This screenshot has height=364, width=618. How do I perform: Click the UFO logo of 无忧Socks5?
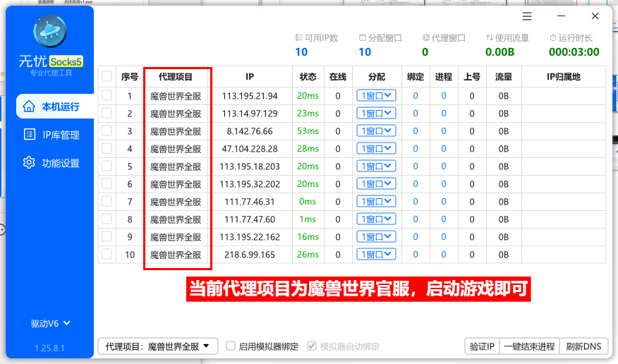point(50,31)
